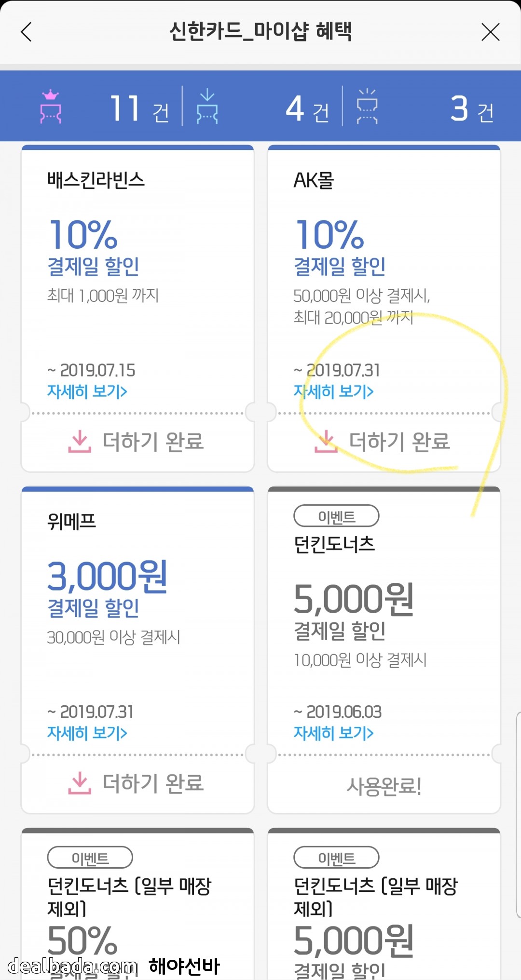This screenshot has height=980, width=521.
Task: Close the 마이샵 혜택 page with X
Action: click(490, 32)
